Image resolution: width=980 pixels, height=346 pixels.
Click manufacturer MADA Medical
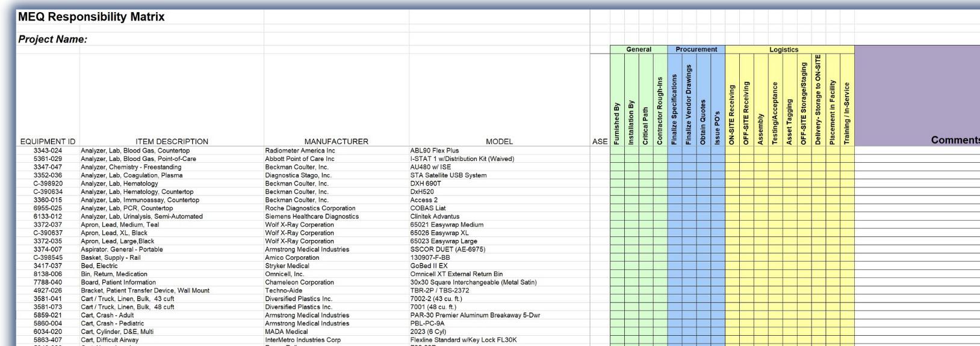[286, 332]
